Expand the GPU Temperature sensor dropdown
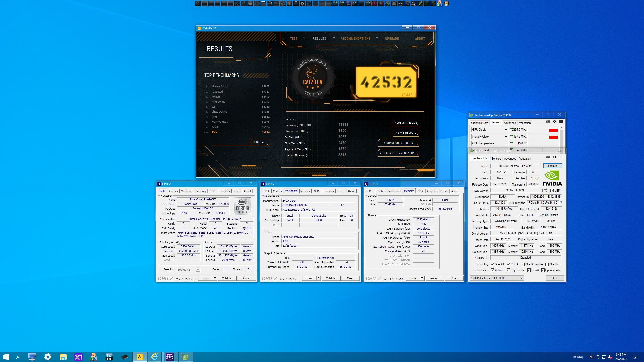 (506, 143)
